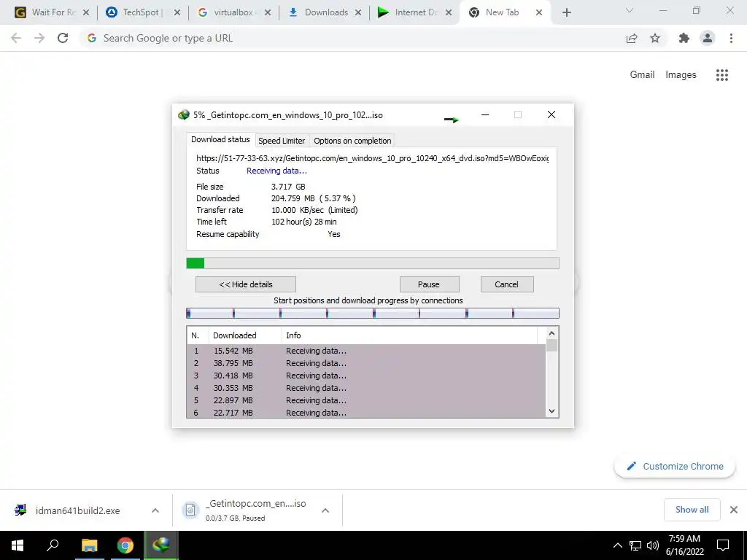747x560 pixels.
Task: Switch to the Internet Do browser tab
Action: (414, 12)
